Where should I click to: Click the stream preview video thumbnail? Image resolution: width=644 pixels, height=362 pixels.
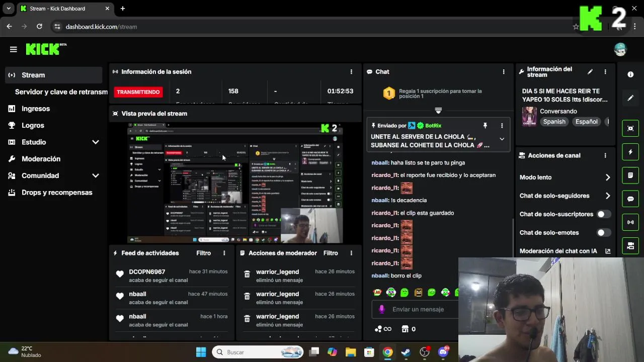(x=235, y=183)
